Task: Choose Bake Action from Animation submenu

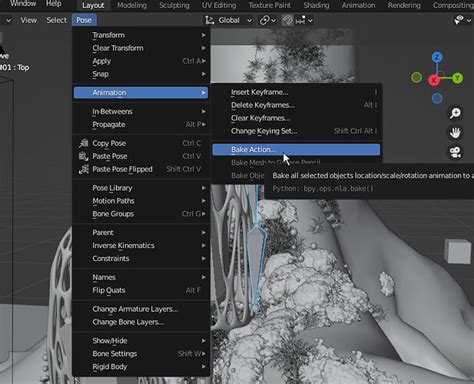Action: pos(296,150)
